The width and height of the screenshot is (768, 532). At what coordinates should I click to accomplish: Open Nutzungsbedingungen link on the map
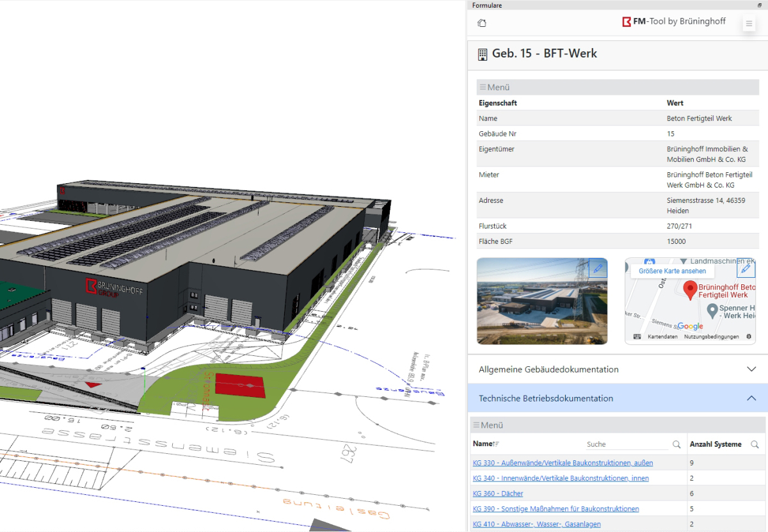[711, 337]
